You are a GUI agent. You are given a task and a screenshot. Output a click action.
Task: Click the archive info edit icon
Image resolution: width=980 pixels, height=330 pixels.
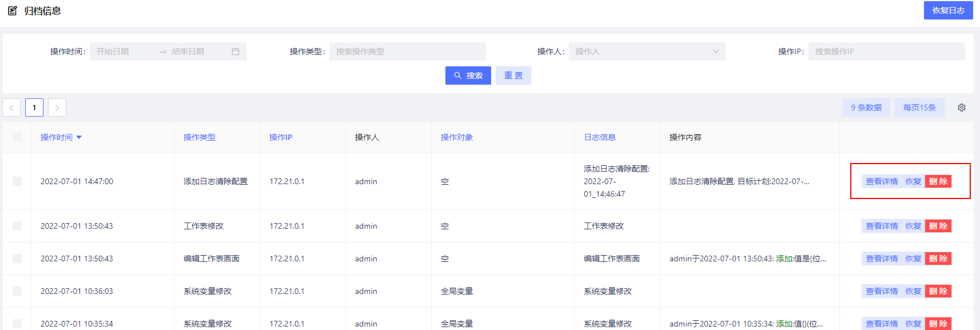pyautogui.click(x=12, y=10)
